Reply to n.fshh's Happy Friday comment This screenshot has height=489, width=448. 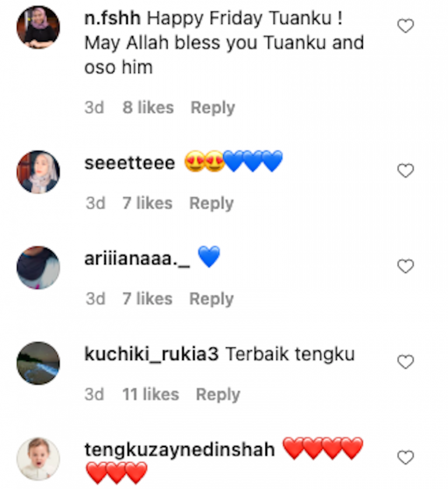212,108
